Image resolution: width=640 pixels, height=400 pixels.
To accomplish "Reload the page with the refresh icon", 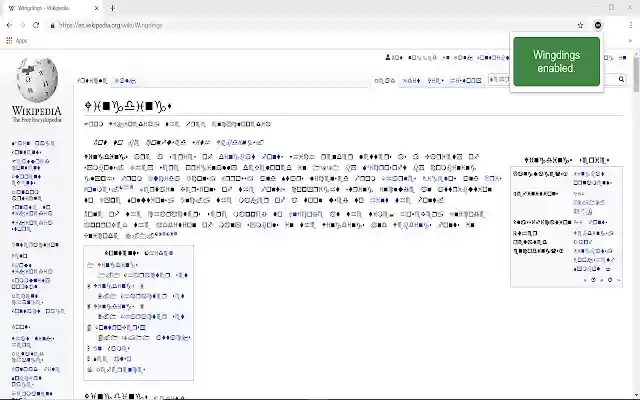I will (36, 25).
